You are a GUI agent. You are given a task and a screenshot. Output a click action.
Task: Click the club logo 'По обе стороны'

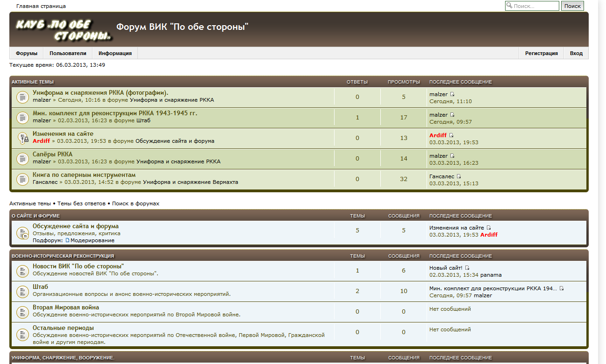click(x=63, y=30)
